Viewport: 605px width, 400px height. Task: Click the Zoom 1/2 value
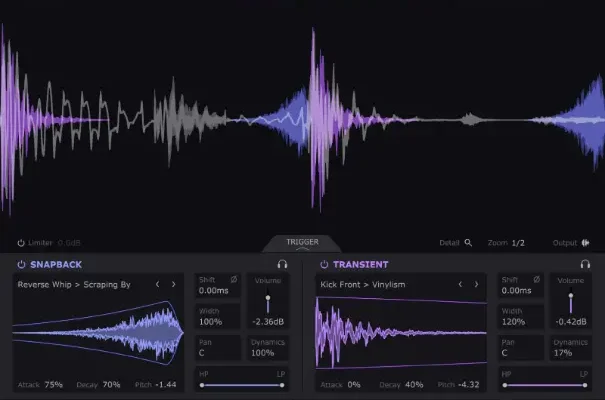coord(518,242)
